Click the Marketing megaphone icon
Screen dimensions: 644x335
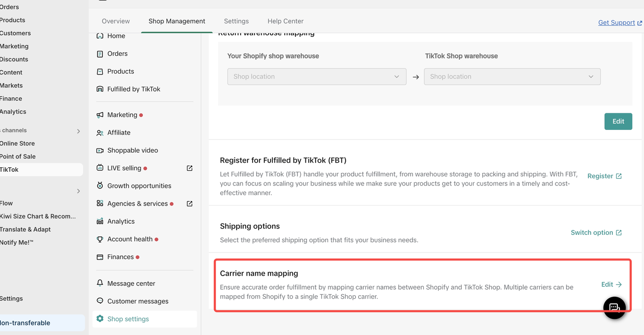click(x=100, y=115)
